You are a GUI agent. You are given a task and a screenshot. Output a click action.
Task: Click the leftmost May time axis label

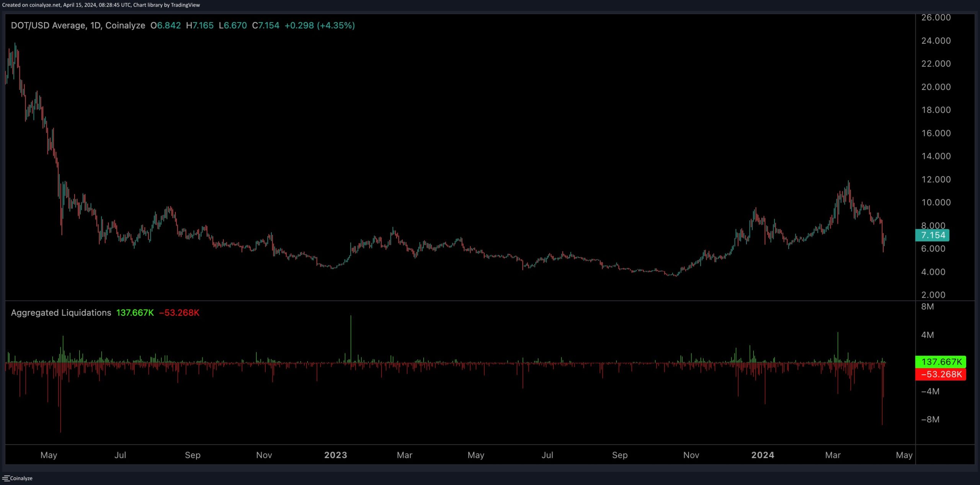pos(49,455)
